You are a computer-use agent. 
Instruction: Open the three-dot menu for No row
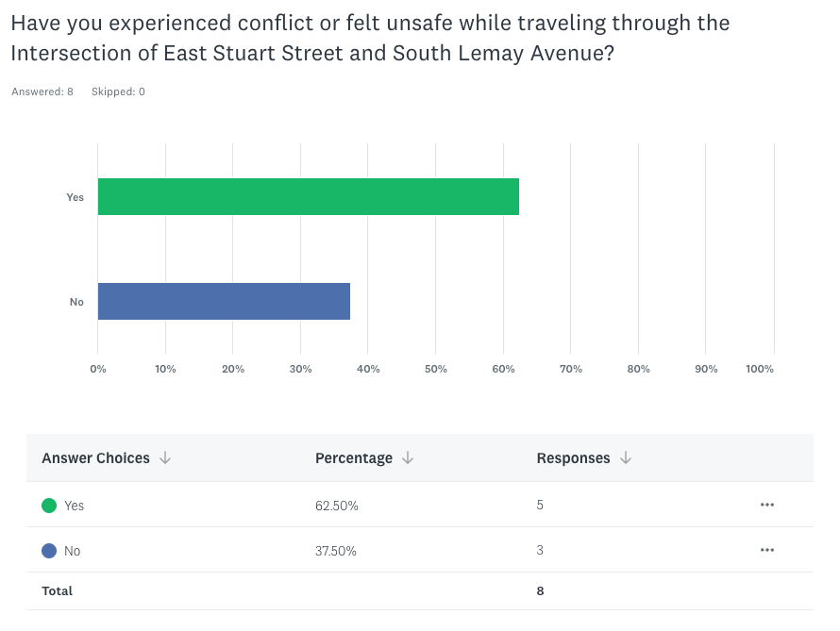click(x=766, y=550)
